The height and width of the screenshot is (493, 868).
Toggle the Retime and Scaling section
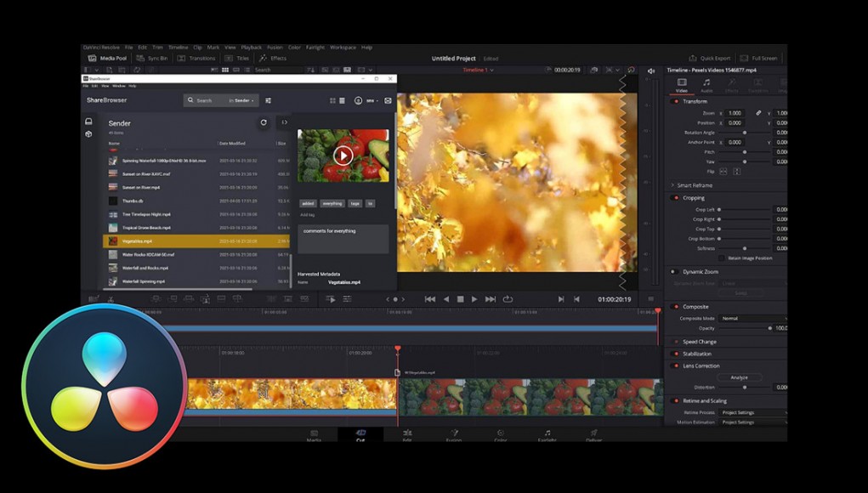point(675,400)
